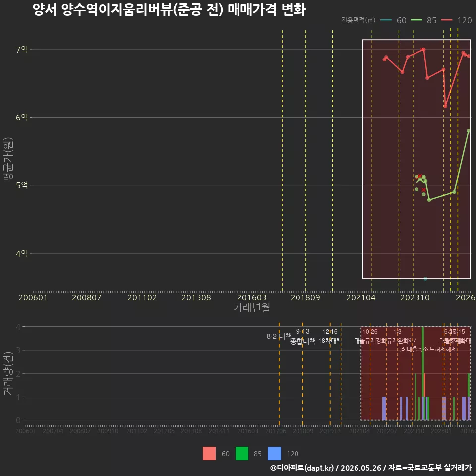Click the '7억' price axis label

pyautogui.click(x=22, y=49)
